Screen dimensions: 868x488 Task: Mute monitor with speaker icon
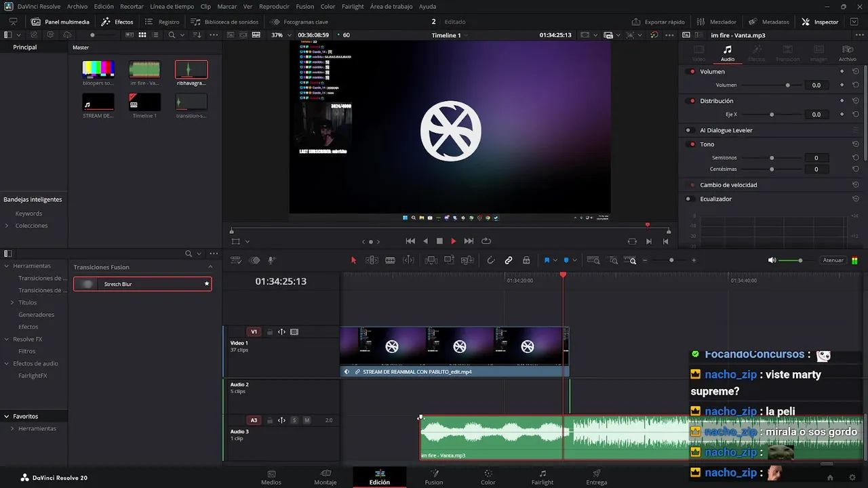pyautogui.click(x=772, y=260)
